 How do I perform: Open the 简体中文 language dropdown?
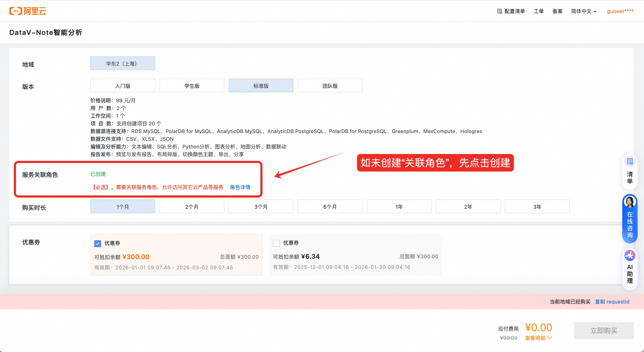pyautogui.click(x=583, y=11)
